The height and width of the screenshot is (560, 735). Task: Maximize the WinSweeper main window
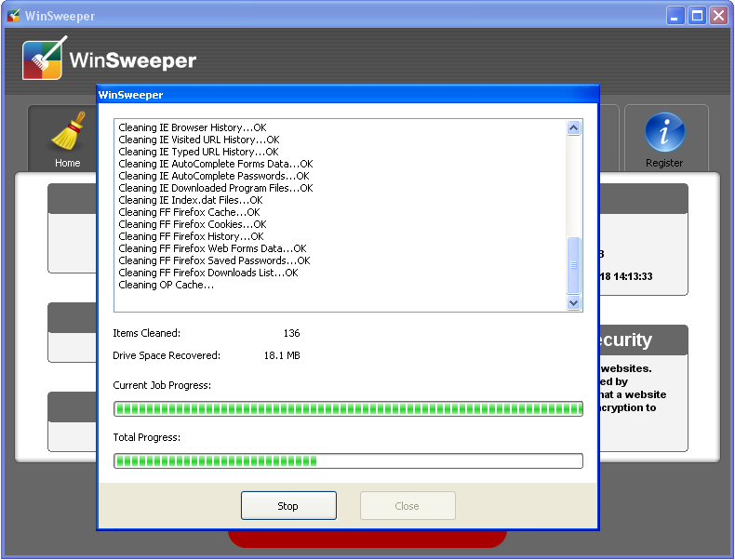[x=697, y=16]
